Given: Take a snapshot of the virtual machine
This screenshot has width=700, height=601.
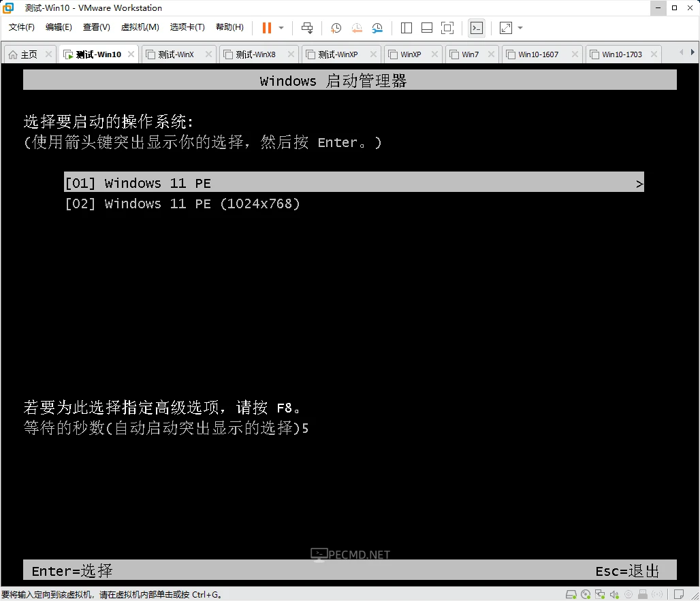Looking at the screenshot, I should [336, 28].
